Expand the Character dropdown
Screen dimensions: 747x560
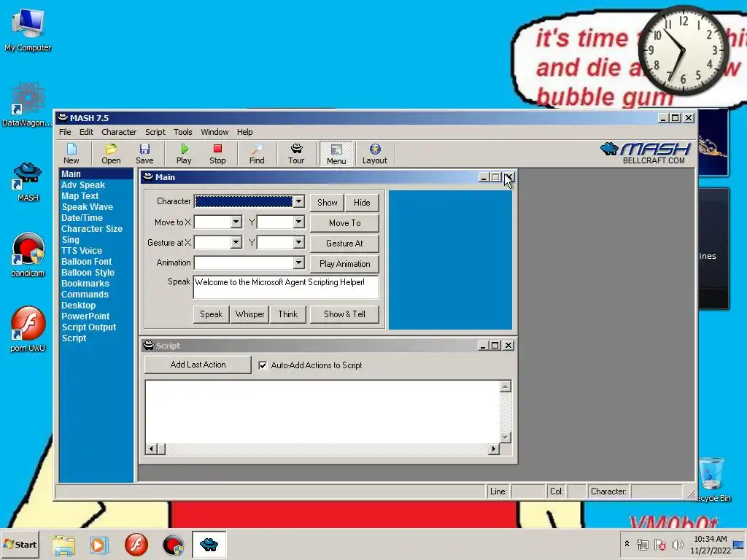[x=298, y=201]
